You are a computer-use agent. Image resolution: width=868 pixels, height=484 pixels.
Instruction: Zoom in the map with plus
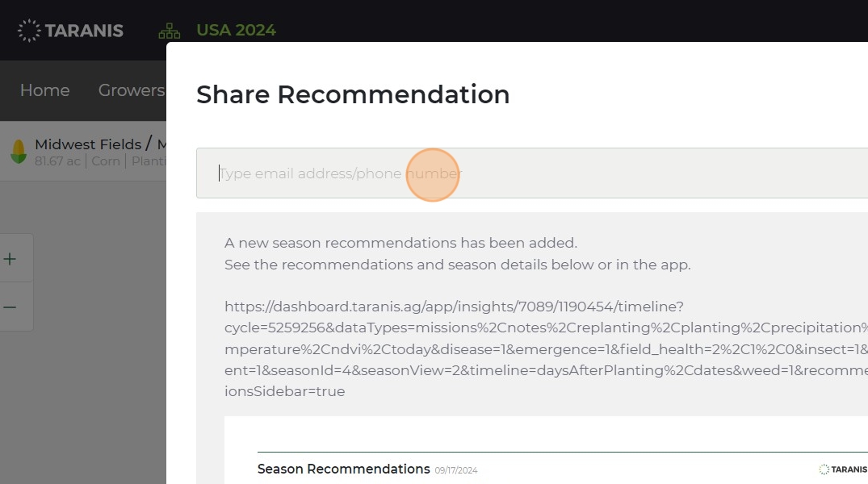pos(10,259)
